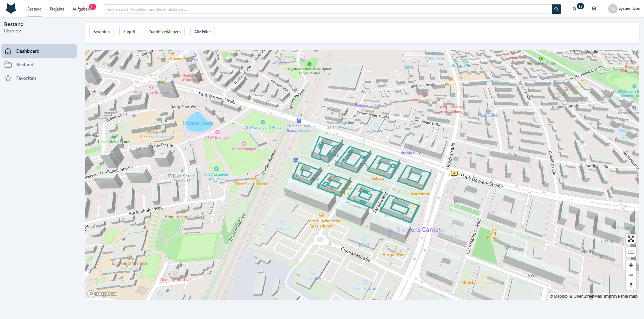Click the Favoriten filter button

click(x=101, y=32)
